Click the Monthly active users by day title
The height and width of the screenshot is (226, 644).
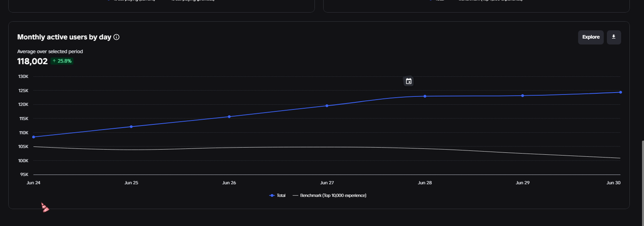[64, 37]
